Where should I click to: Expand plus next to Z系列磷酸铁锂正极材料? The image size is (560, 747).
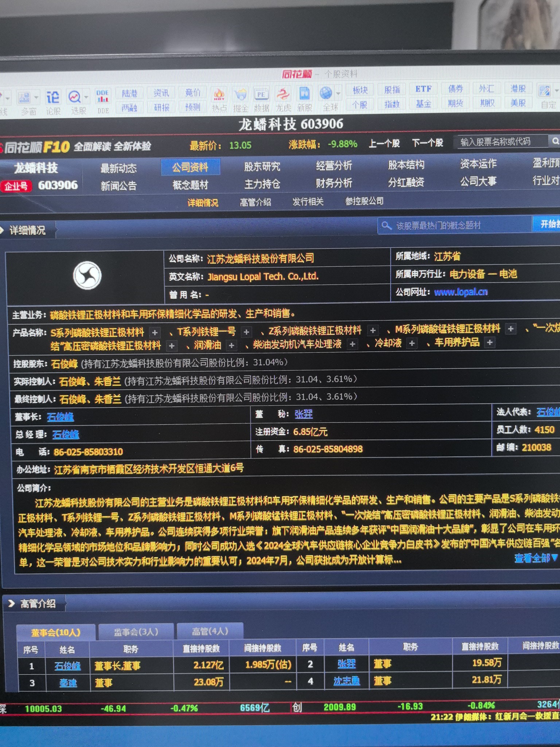pyautogui.click(x=373, y=330)
